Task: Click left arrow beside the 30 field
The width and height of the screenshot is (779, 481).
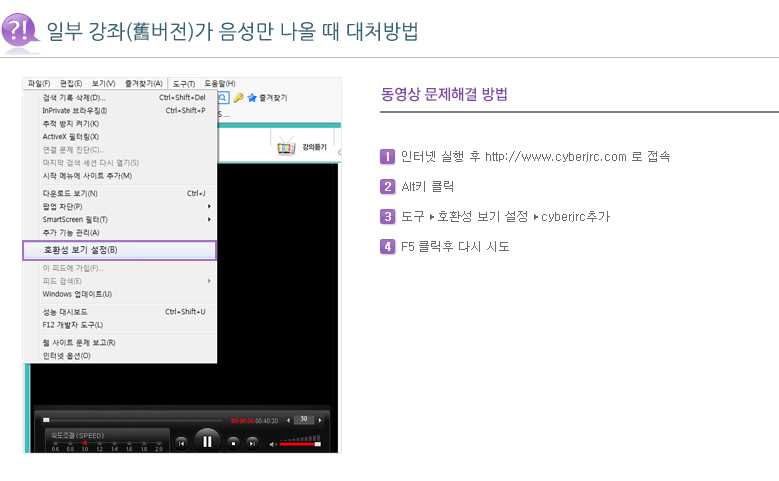Action: [x=288, y=420]
